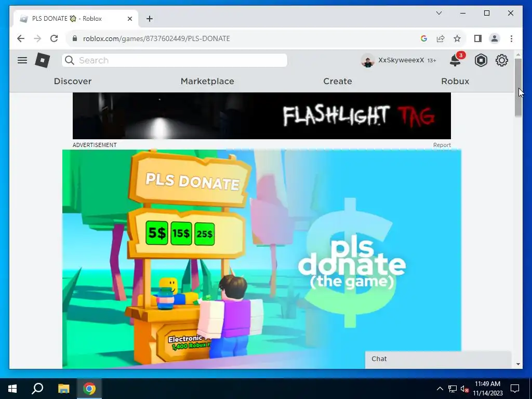This screenshot has height=399, width=532.
Task: Expand the tab search chevron
Action: click(438, 13)
